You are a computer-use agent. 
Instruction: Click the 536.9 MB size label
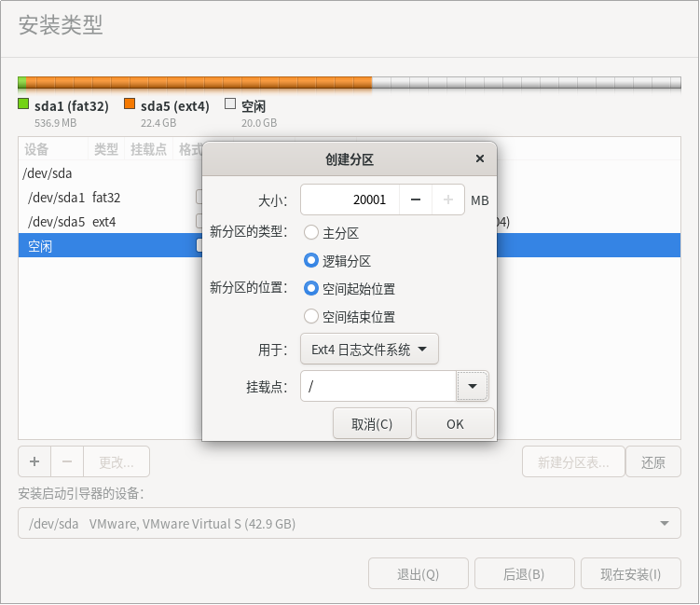(55, 123)
